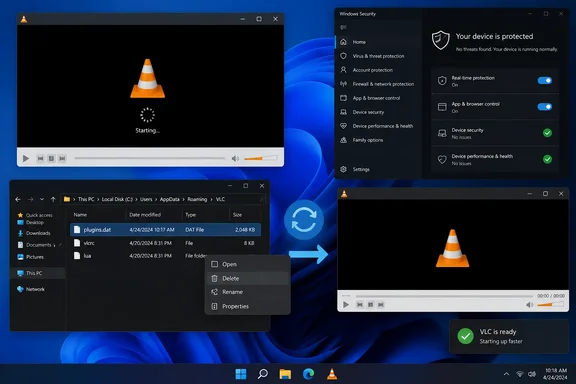This screenshot has width=576, height=384.
Task: Toggle Real-time protection switch off
Action: 544,80
